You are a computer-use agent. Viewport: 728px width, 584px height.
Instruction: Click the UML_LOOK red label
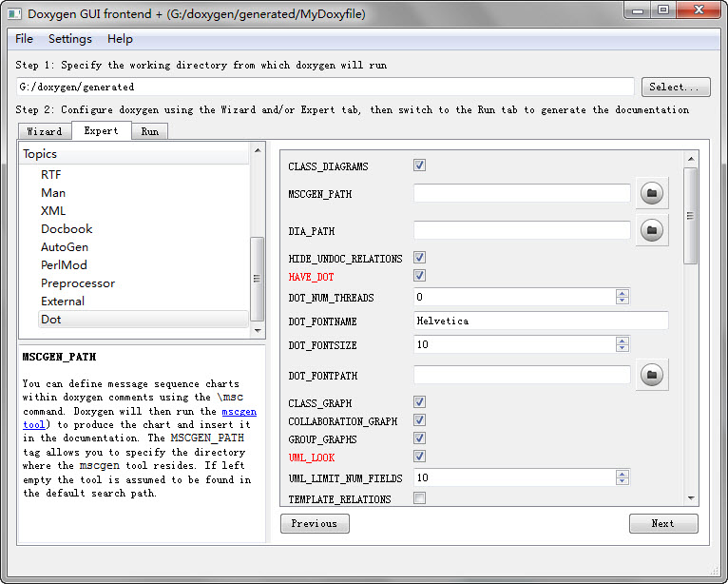coord(312,457)
